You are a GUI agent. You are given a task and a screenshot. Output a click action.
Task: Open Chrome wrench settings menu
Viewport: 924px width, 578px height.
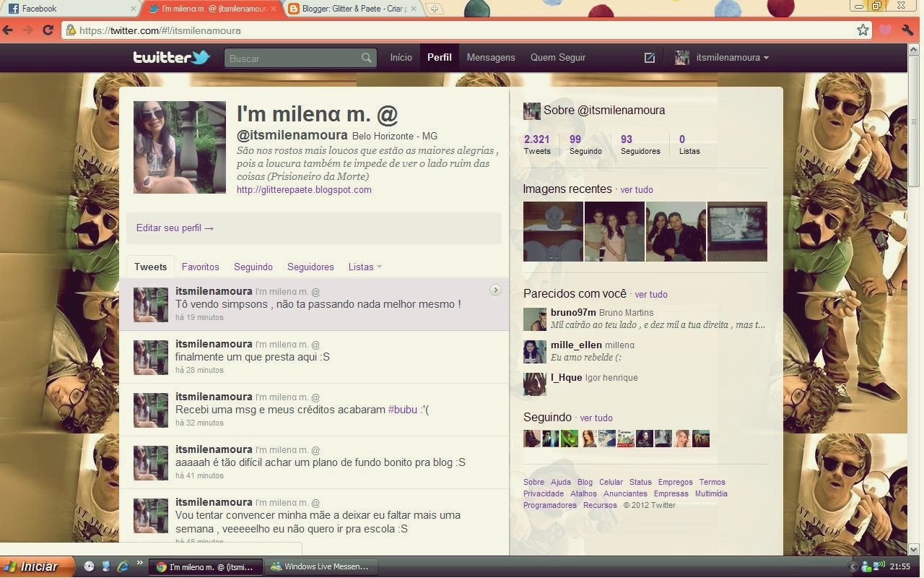point(907,30)
